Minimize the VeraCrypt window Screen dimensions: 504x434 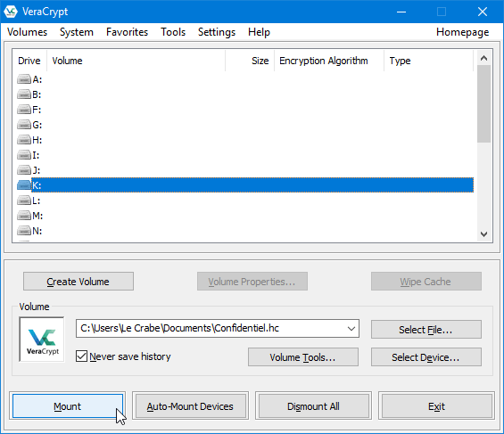401,12
